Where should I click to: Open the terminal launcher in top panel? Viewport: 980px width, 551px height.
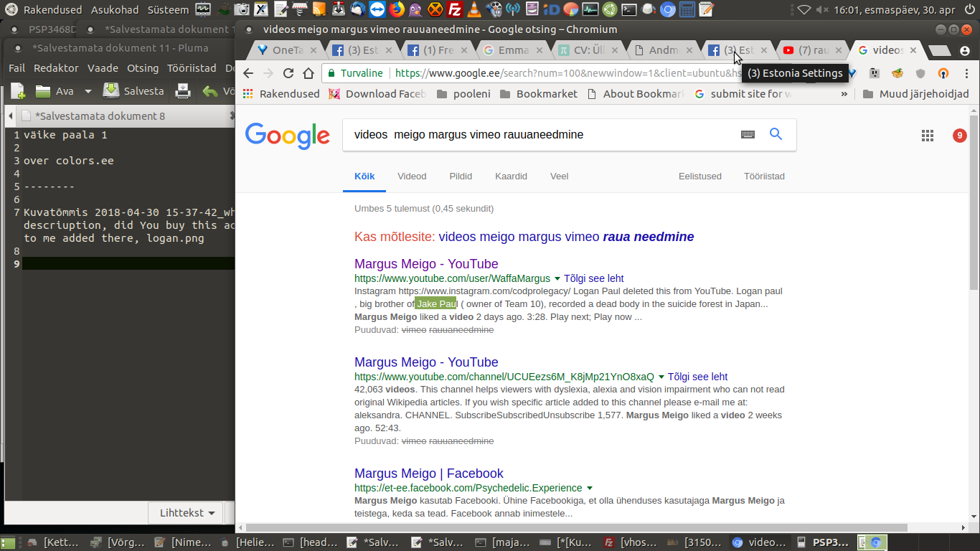coord(628,10)
